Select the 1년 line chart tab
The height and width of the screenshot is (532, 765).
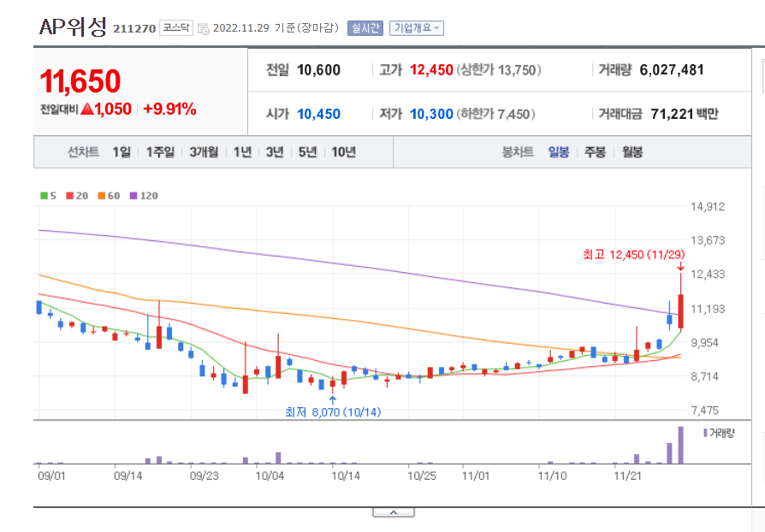[x=242, y=152]
